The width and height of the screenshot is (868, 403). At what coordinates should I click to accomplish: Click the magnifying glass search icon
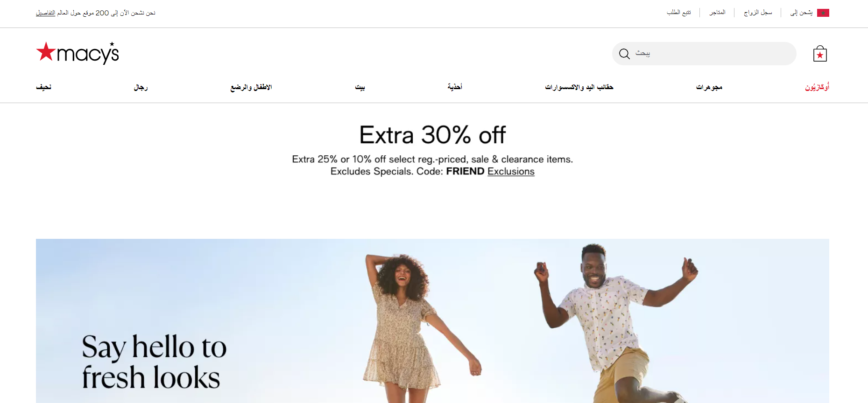(624, 54)
